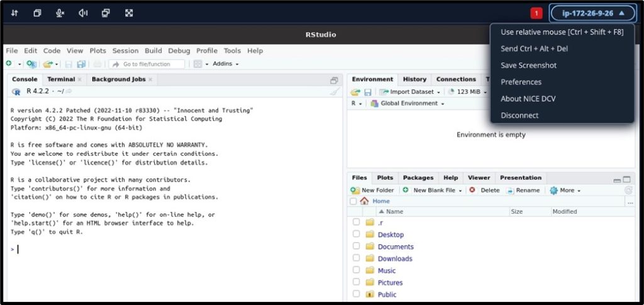The height and width of the screenshot is (305, 644).
Task: Click the browse path ellipsis button
Action: tap(630, 202)
